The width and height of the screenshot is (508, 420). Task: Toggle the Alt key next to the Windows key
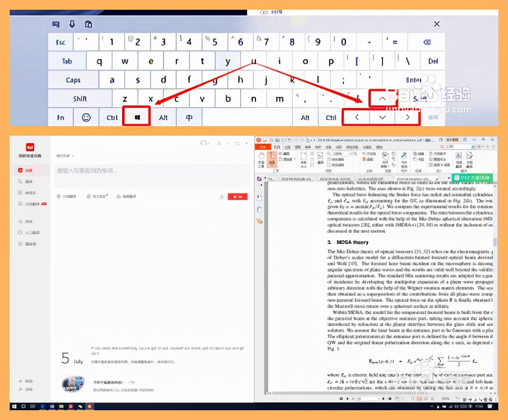[163, 117]
